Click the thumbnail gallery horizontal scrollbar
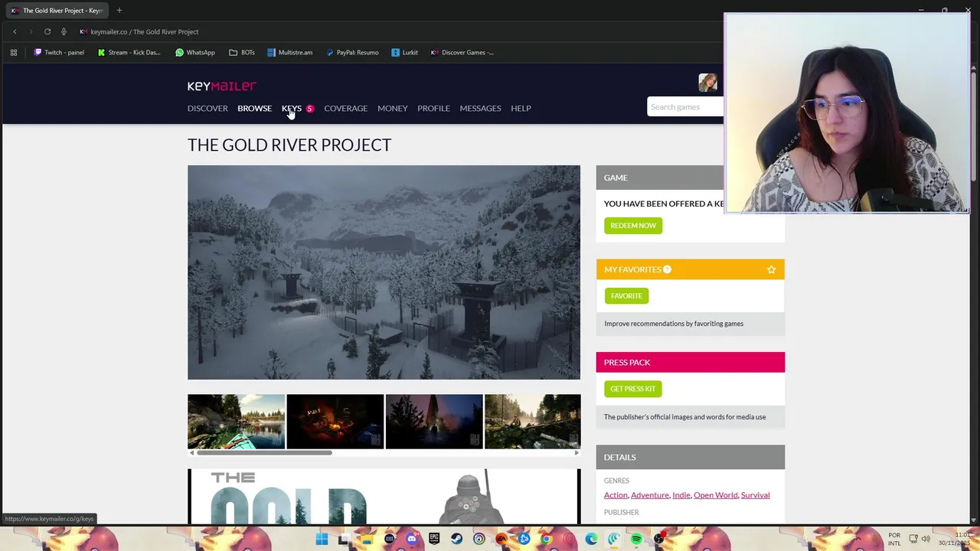 [264, 452]
